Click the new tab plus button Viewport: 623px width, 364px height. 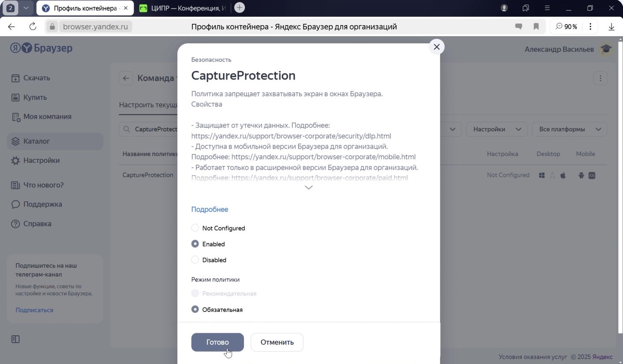click(239, 8)
